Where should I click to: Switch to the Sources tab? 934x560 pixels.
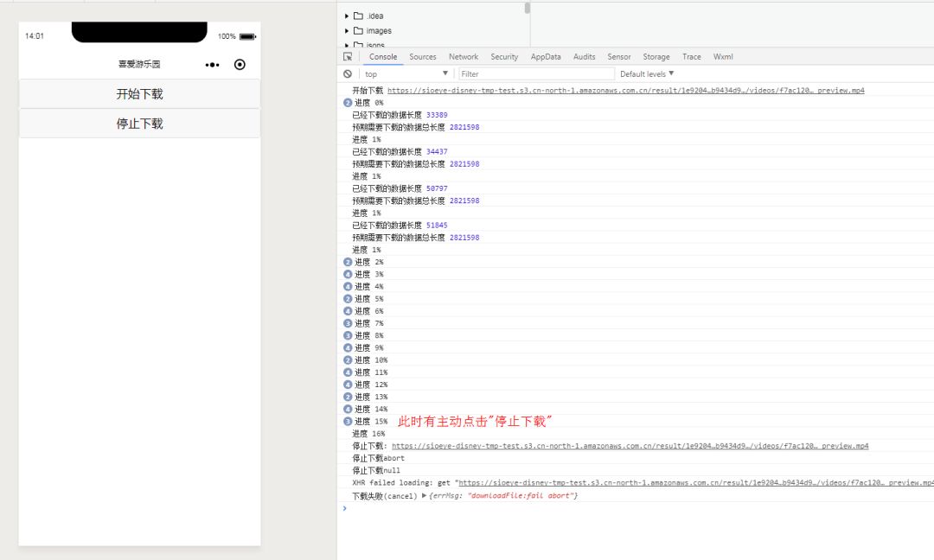423,56
